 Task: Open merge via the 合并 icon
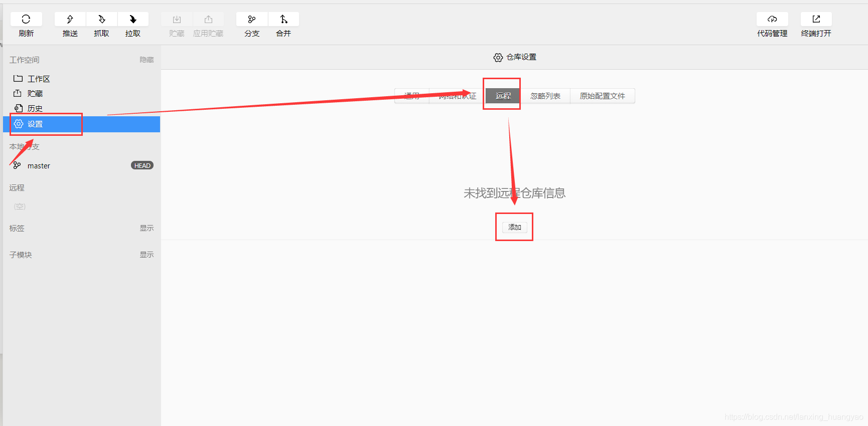[283, 19]
